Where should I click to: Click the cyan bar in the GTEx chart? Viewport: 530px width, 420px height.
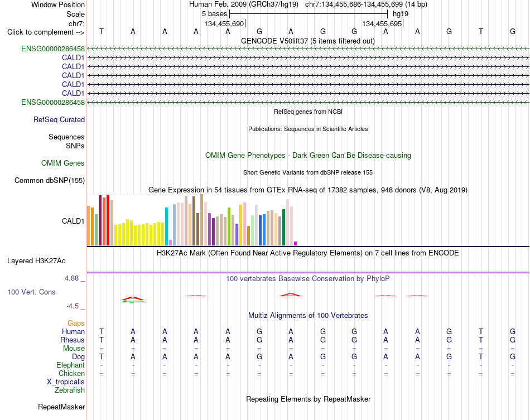point(166,226)
